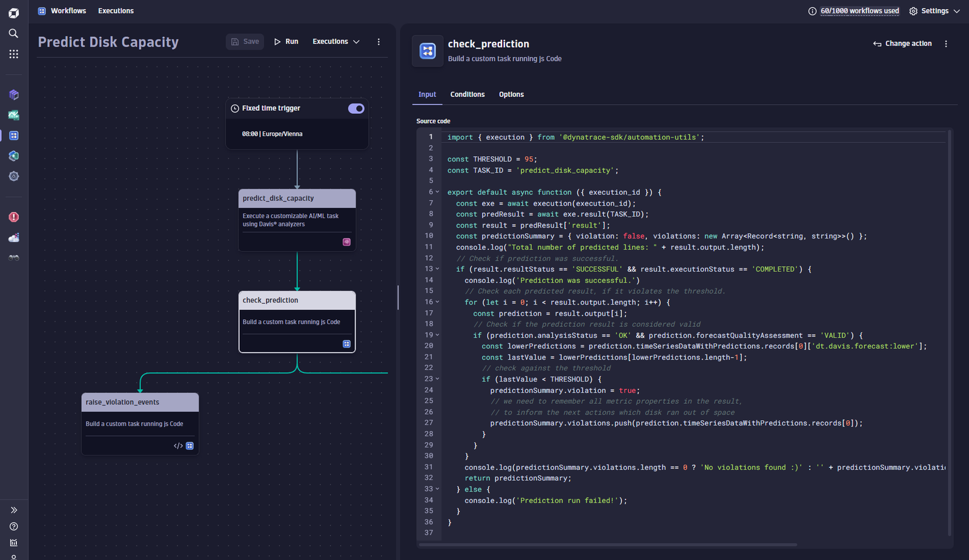Select the check_prediction node in canvas
This screenshot has height=560, width=969.
point(297,321)
